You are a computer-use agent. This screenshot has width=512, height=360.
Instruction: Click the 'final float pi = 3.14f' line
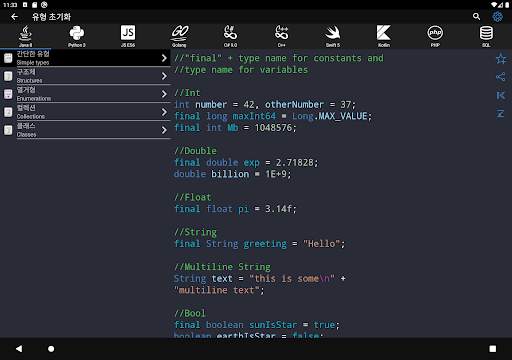(235, 209)
